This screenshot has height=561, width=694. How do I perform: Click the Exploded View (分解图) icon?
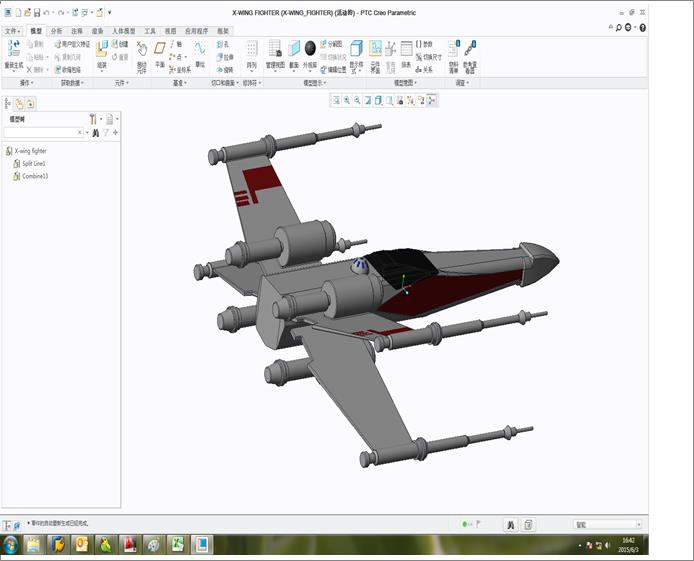coord(324,44)
